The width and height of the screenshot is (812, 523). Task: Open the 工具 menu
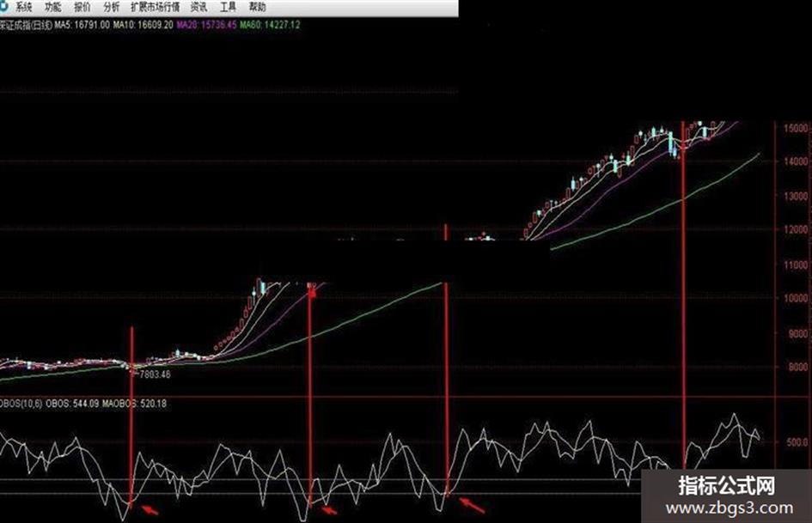pyautogui.click(x=229, y=7)
